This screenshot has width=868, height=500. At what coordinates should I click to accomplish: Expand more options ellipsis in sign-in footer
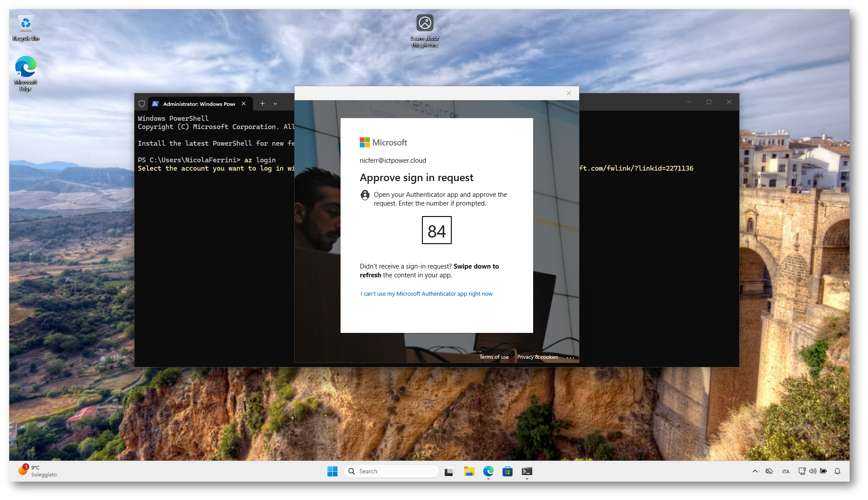tap(570, 357)
